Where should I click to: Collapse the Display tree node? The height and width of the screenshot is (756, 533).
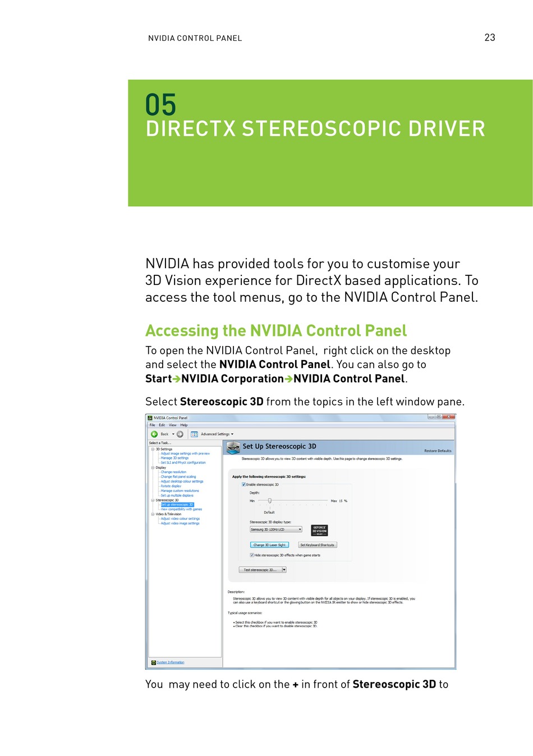click(x=153, y=468)
